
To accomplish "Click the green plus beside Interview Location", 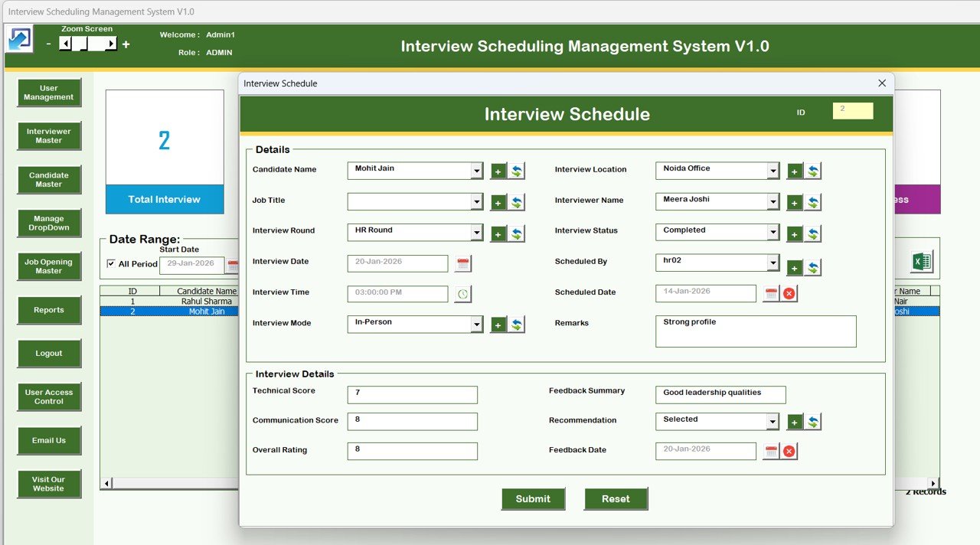I will pos(795,170).
